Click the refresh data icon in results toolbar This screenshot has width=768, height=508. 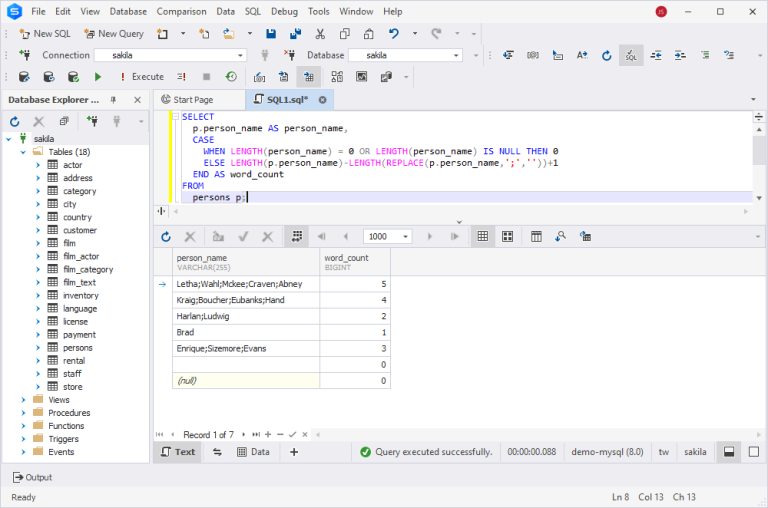(x=166, y=237)
